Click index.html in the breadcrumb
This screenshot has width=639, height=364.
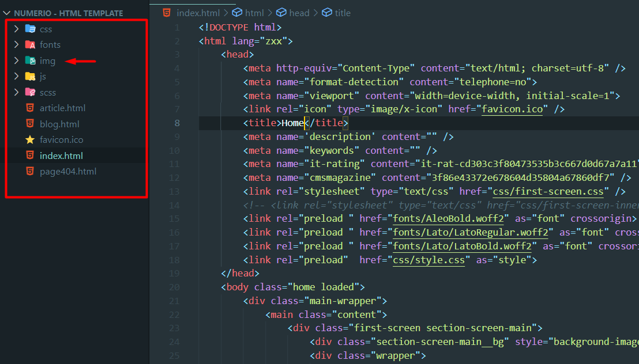tap(198, 13)
